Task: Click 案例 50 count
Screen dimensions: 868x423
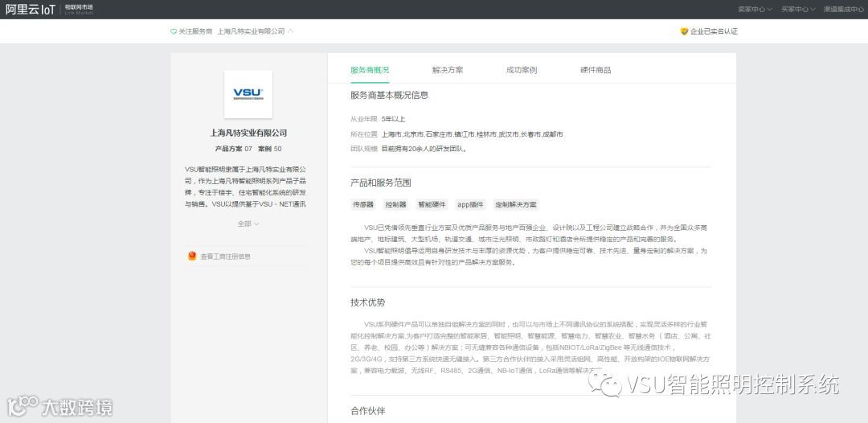Action: click(x=269, y=149)
